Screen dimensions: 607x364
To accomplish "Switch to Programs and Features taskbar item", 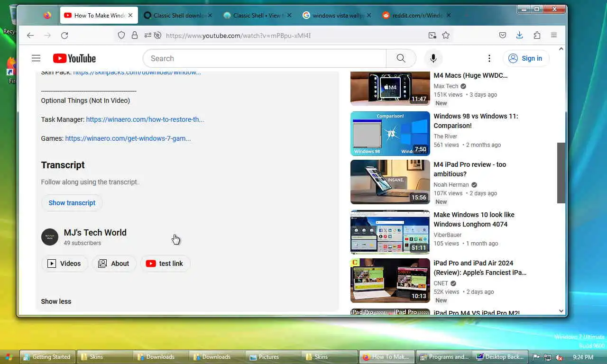I will pyautogui.click(x=444, y=357).
